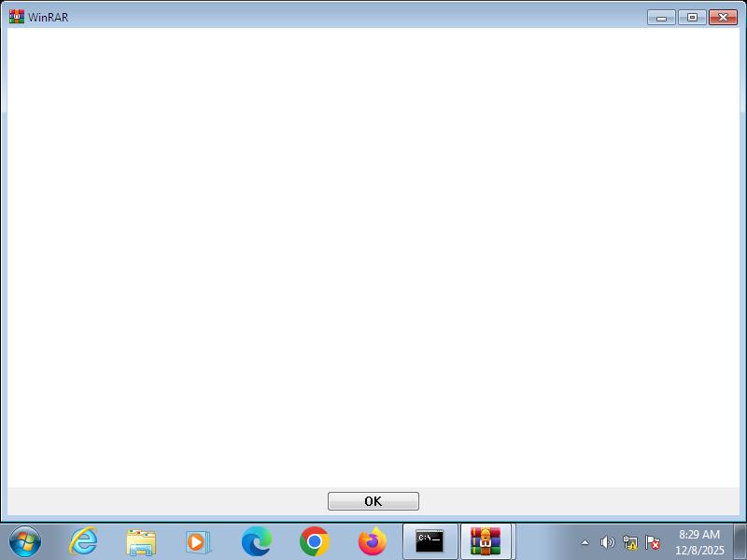Launch Firefox from the taskbar

pos(372,541)
